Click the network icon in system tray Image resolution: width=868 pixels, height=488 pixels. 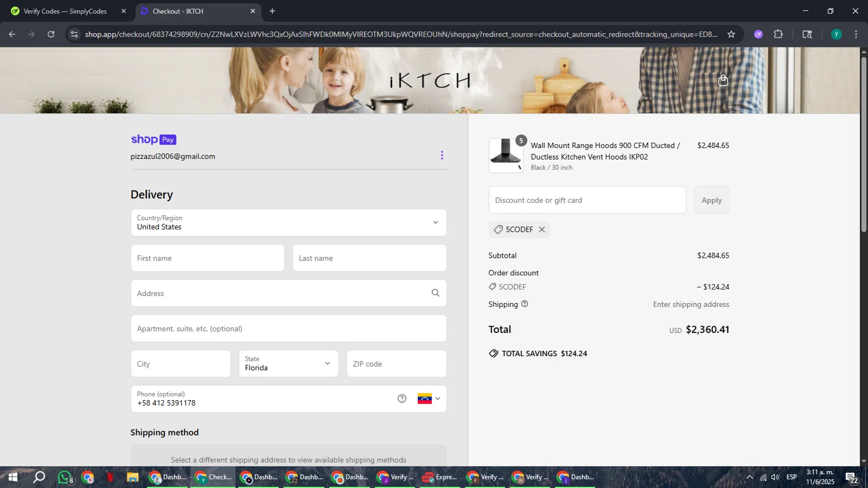tap(763, 478)
